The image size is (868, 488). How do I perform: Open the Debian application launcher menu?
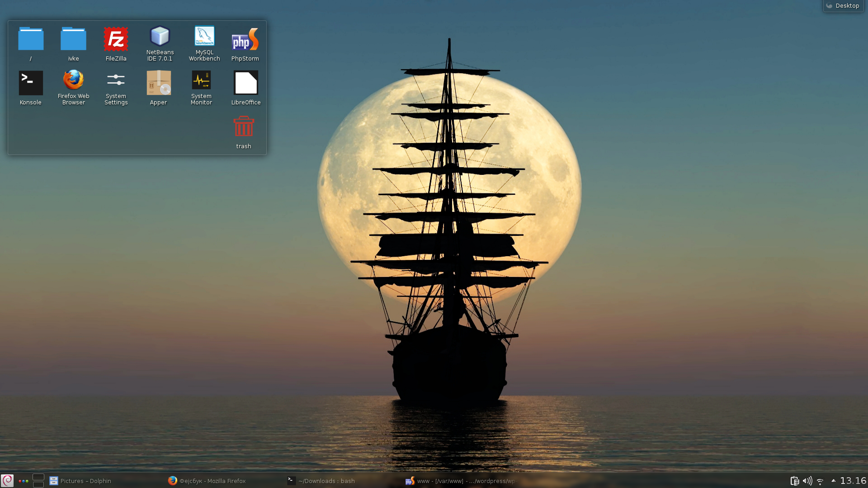click(7, 481)
